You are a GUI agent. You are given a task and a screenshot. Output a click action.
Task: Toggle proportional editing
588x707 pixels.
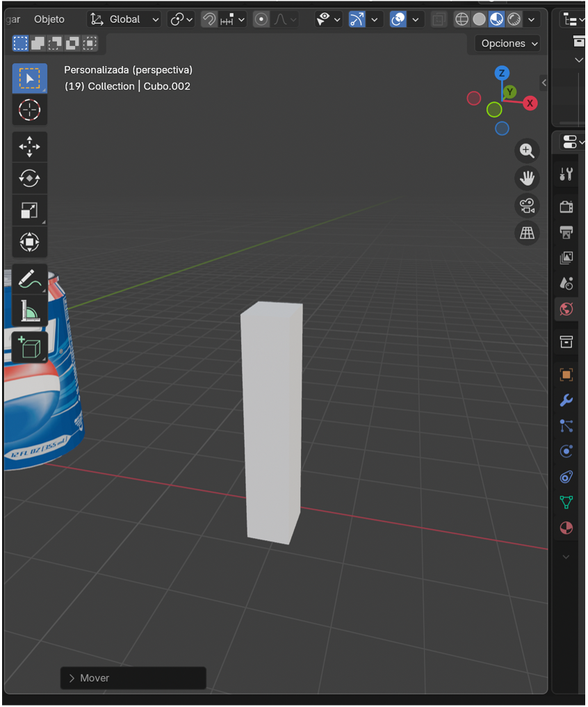pyautogui.click(x=261, y=19)
